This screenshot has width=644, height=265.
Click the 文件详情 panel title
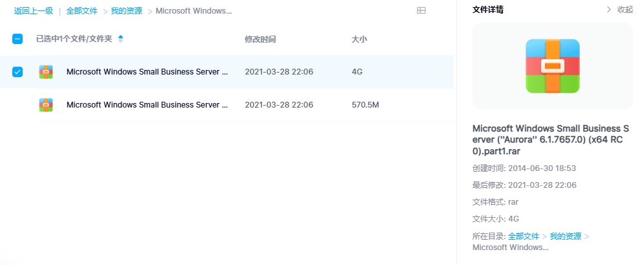click(489, 10)
